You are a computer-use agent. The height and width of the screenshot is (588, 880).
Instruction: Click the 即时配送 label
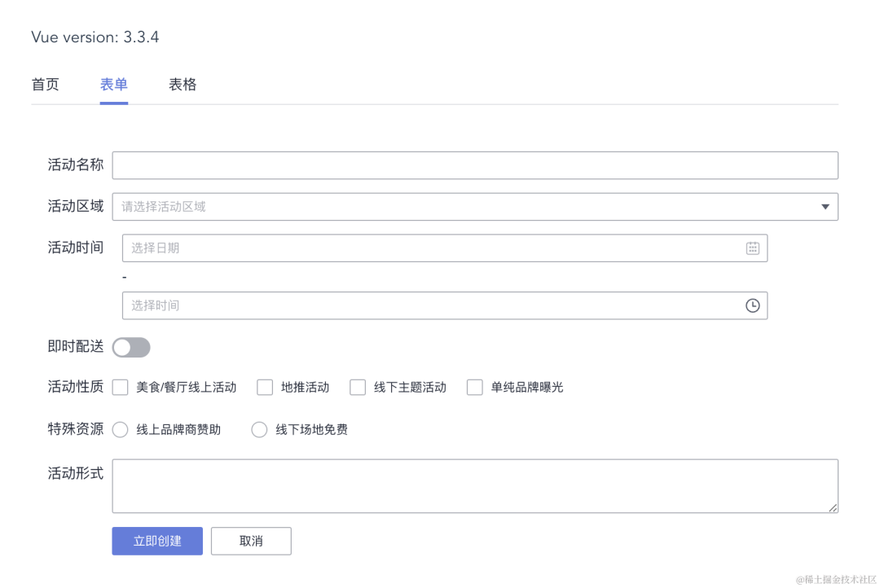click(x=76, y=347)
